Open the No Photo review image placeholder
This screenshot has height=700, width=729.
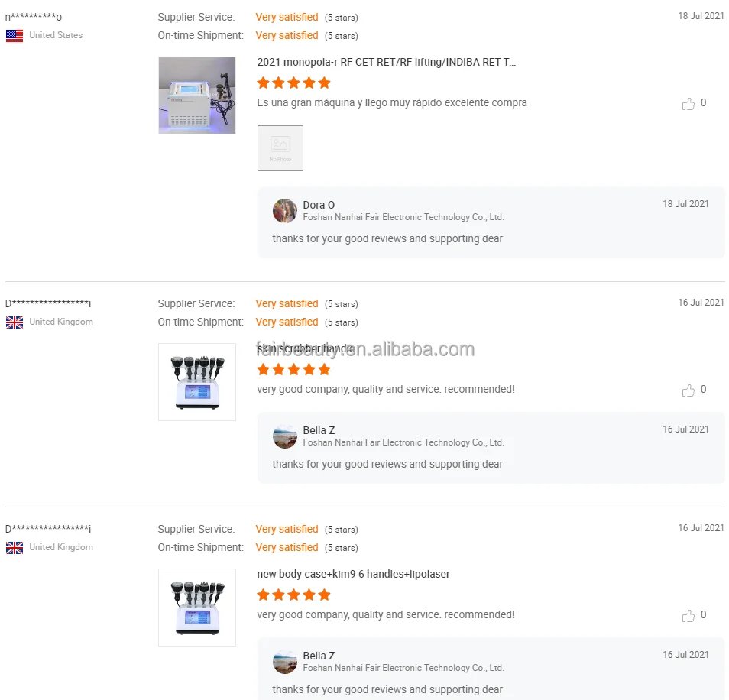[x=280, y=148]
